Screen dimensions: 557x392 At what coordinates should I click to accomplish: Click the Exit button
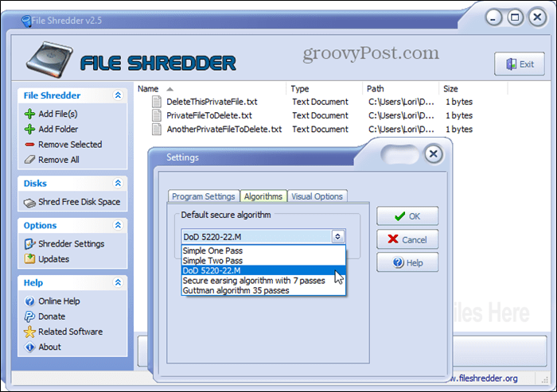coord(520,64)
